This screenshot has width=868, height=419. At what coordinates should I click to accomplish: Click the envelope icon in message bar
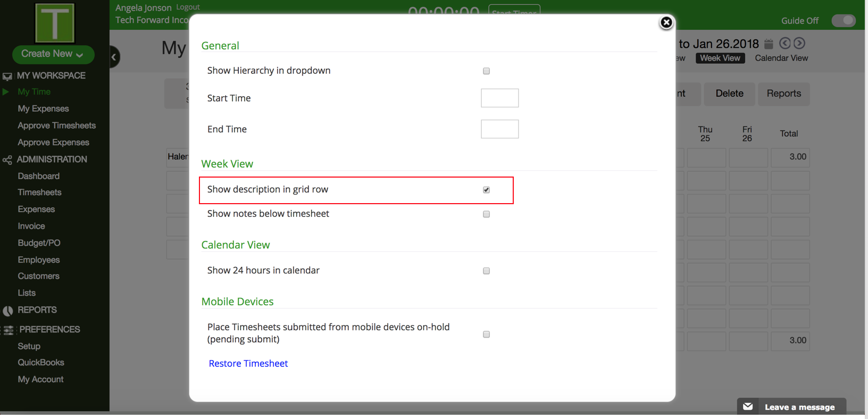[748, 407]
